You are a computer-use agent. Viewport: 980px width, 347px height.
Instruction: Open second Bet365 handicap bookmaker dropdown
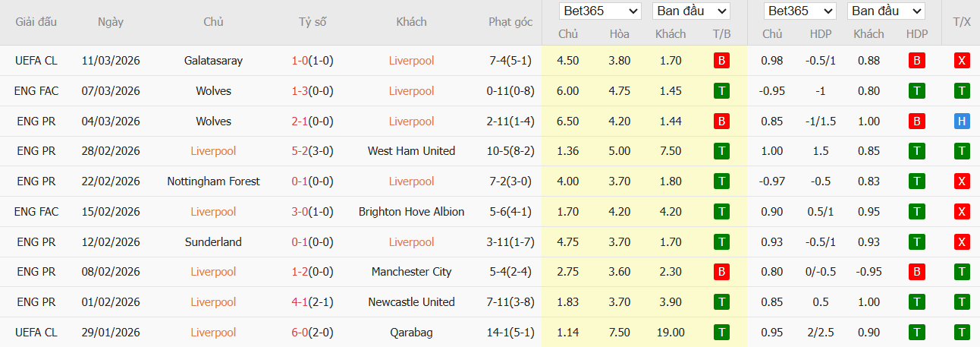tap(799, 11)
